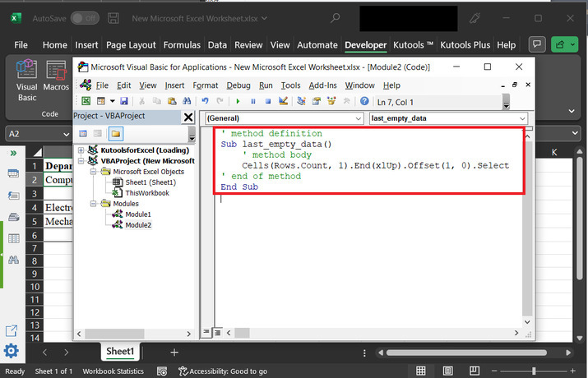Add a new sheet with plus button
The image size is (588, 378).
pos(174,353)
